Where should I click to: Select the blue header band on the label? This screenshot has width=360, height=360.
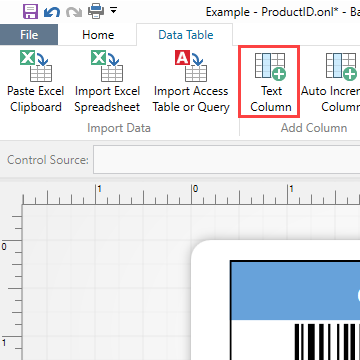click(296, 291)
